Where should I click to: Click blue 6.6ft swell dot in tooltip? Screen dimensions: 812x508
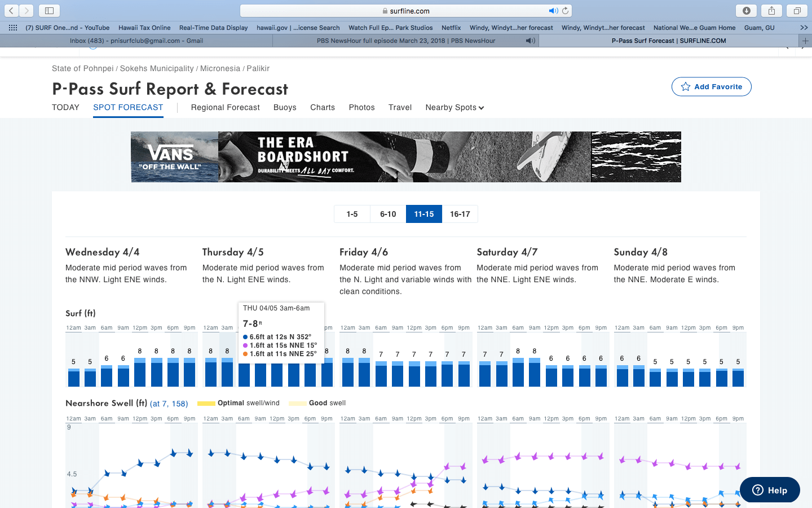point(245,337)
